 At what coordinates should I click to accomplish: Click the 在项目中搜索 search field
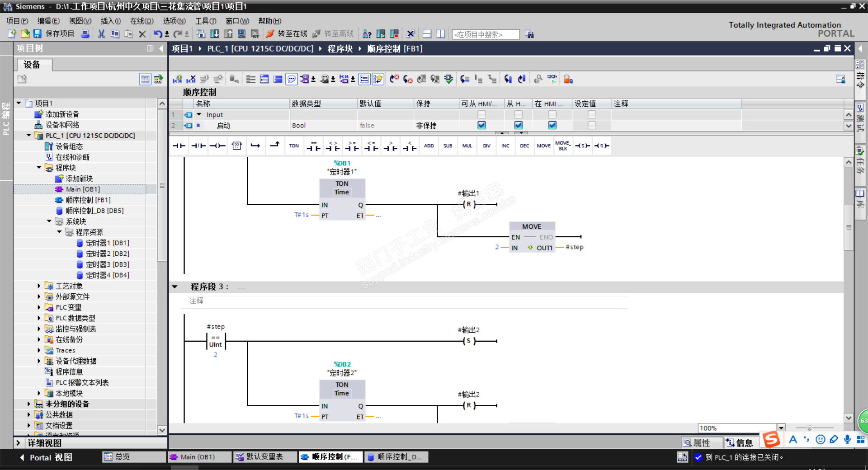click(x=486, y=34)
